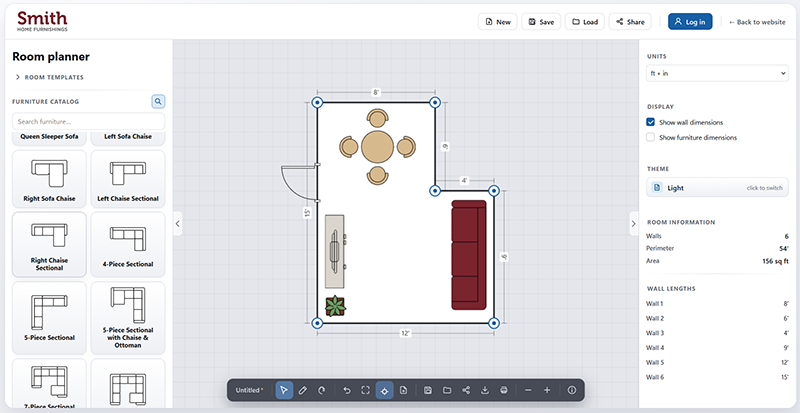Click the Untitled project name
The width and height of the screenshot is (800, 413).
point(249,390)
